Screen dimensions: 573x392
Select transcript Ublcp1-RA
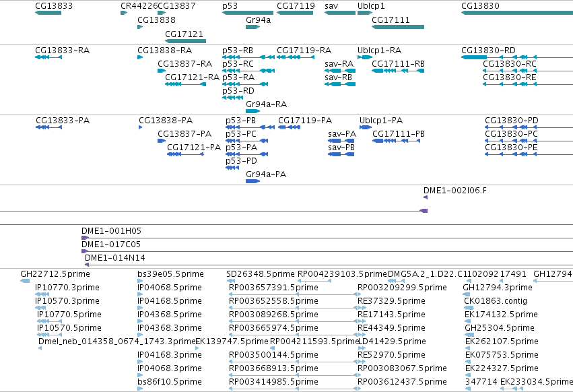pos(365,57)
